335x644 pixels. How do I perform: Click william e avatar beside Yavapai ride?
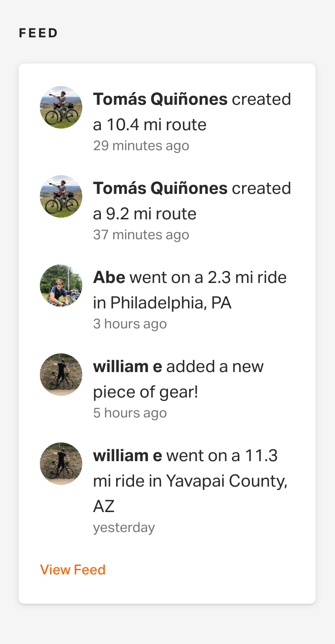[x=61, y=464]
